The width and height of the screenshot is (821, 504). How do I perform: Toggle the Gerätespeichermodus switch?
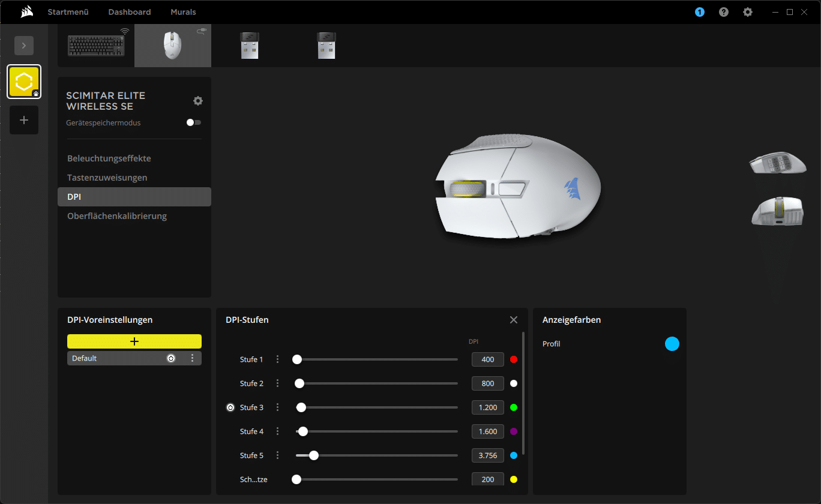pyautogui.click(x=194, y=122)
